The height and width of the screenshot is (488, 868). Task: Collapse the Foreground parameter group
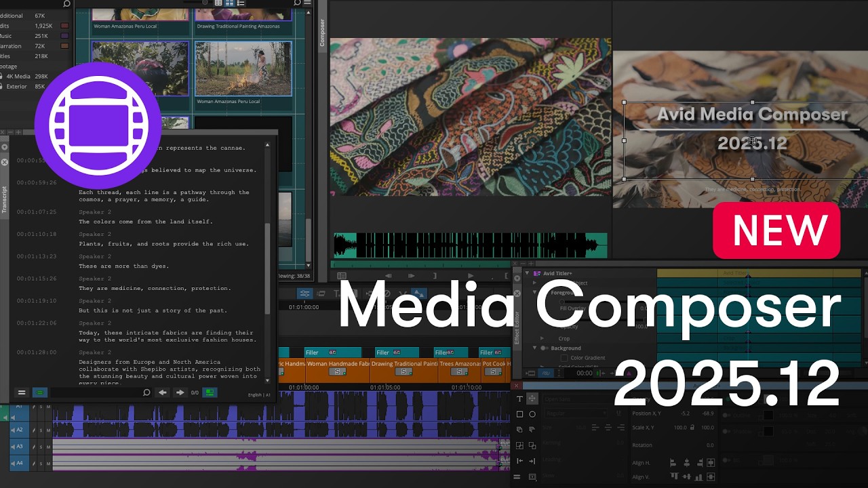pos(534,293)
